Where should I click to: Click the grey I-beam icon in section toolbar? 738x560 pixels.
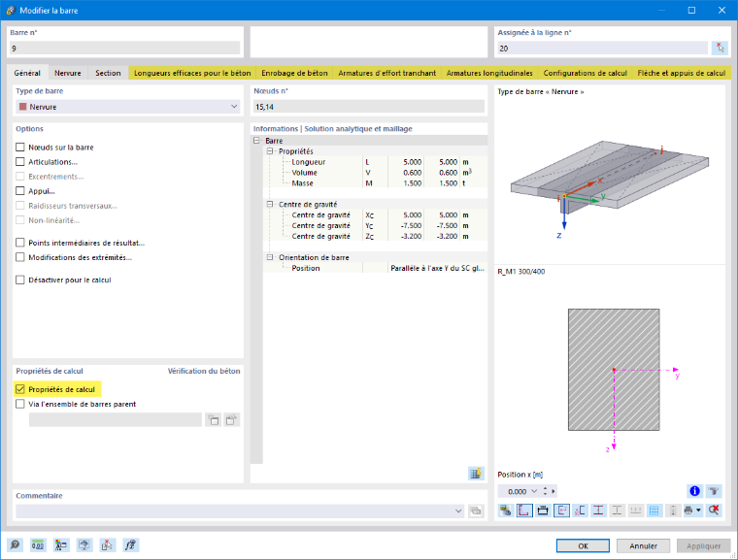point(617,511)
